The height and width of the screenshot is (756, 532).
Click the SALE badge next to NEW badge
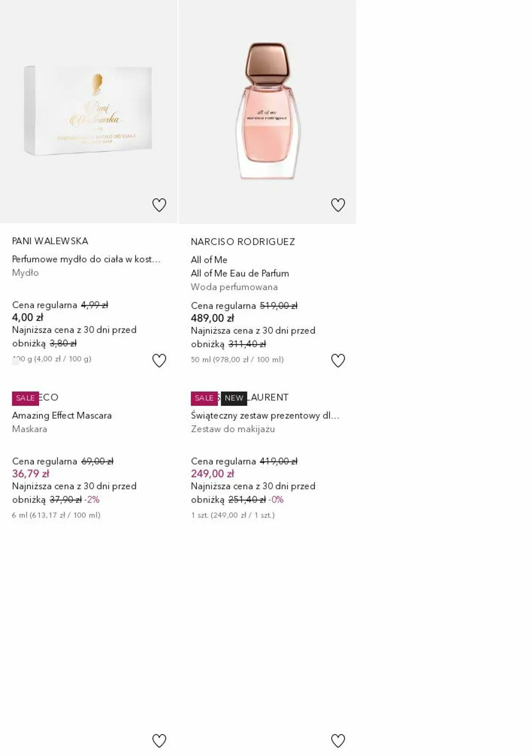tap(204, 398)
